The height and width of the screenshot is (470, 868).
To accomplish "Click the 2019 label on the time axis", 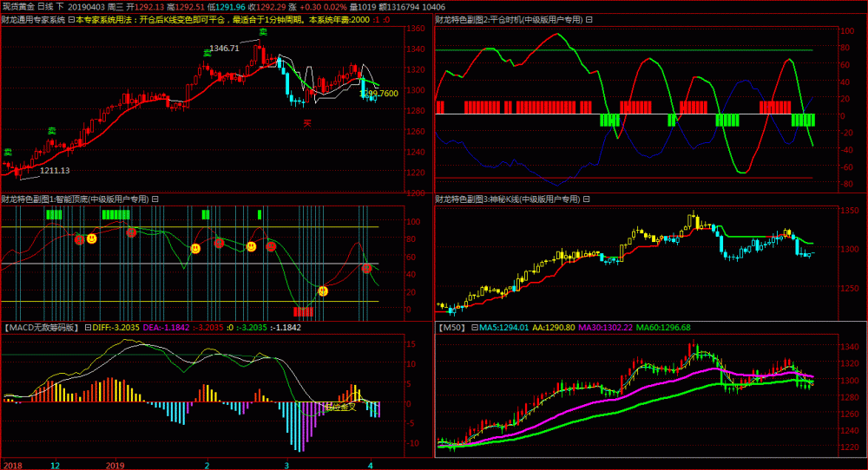I will pos(115,465).
